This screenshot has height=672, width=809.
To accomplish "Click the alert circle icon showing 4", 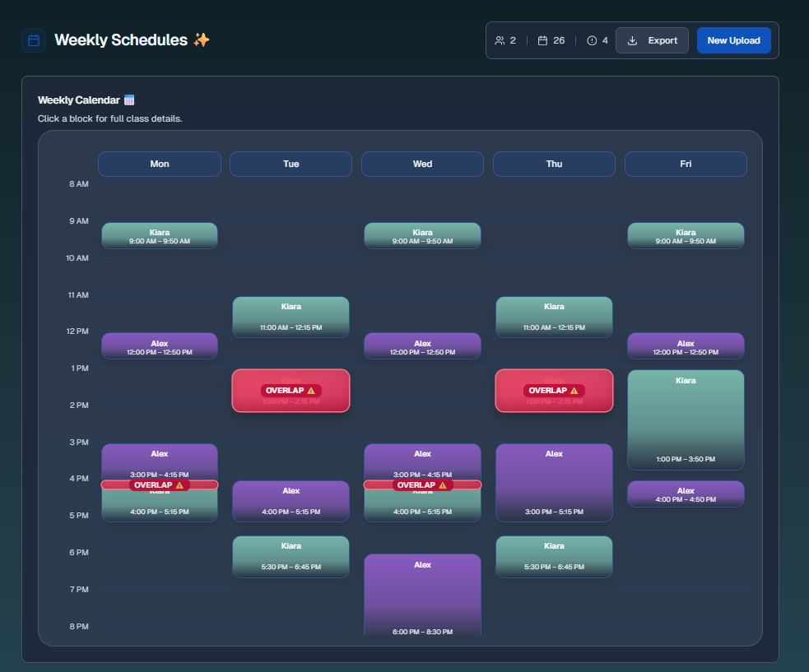I will tap(592, 40).
